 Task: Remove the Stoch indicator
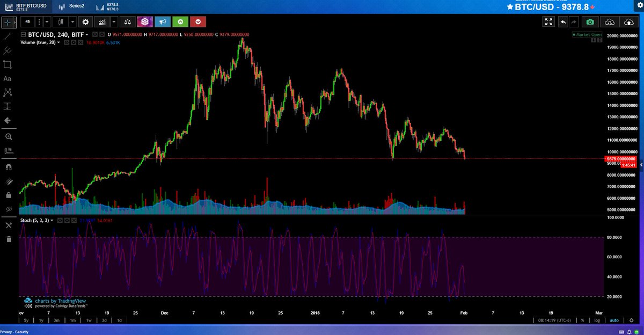(74, 221)
